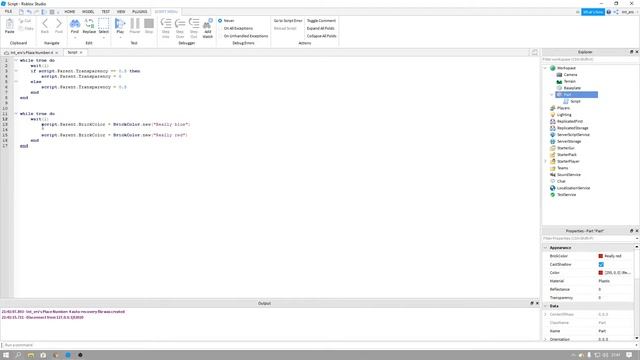640x360 pixels.
Task: Click the Select tool icon
Action: pyautogui.click(x=104, y=23)
